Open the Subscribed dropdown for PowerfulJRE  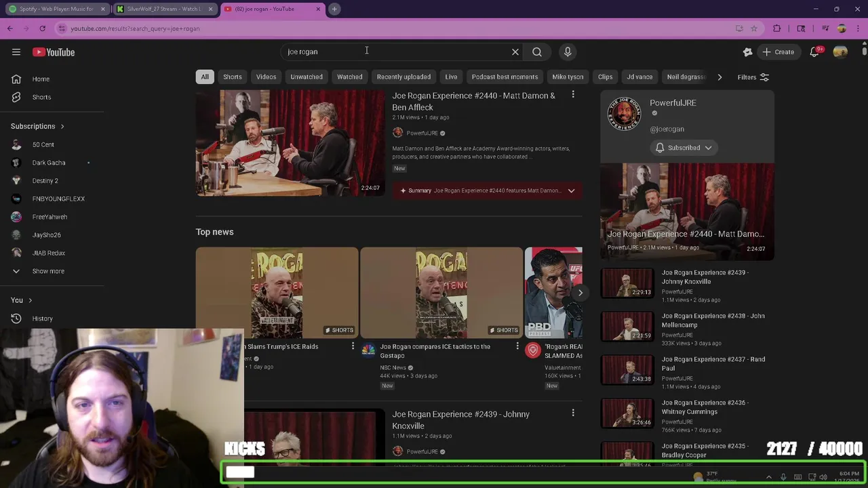click(684, 148)
